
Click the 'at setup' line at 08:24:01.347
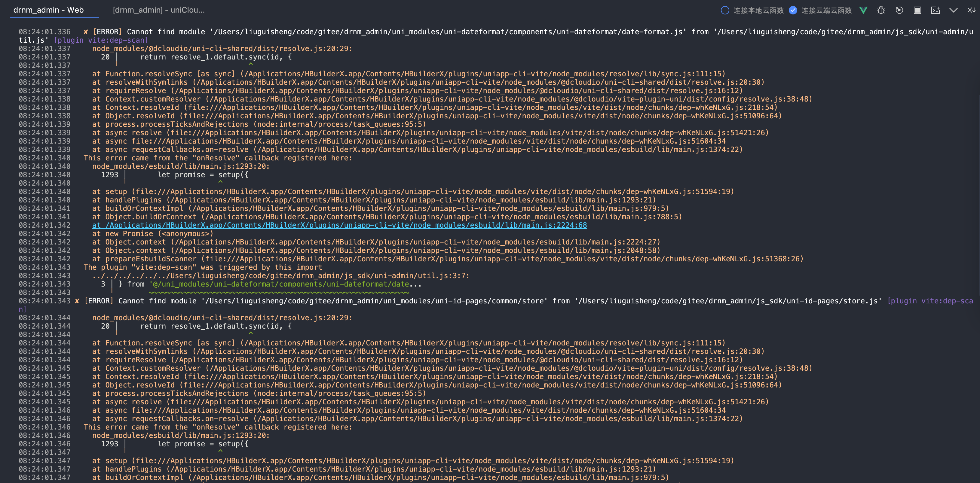click(413, 461)
